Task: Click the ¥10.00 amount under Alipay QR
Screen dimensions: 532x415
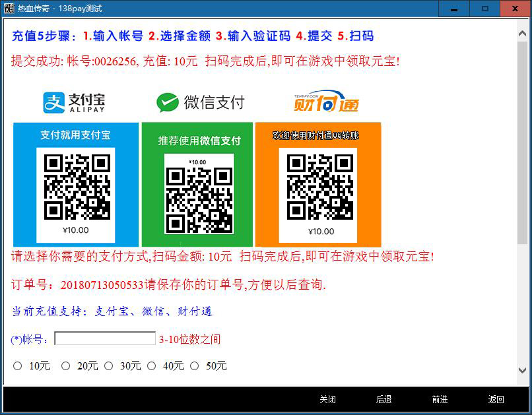Action: tap(76, 230)
